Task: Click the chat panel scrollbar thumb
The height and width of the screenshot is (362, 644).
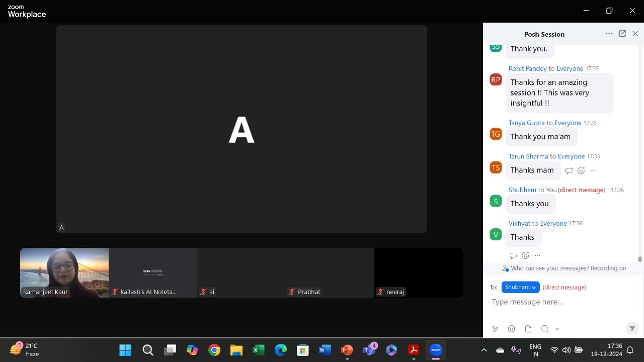Action: [x=640, y=259]
